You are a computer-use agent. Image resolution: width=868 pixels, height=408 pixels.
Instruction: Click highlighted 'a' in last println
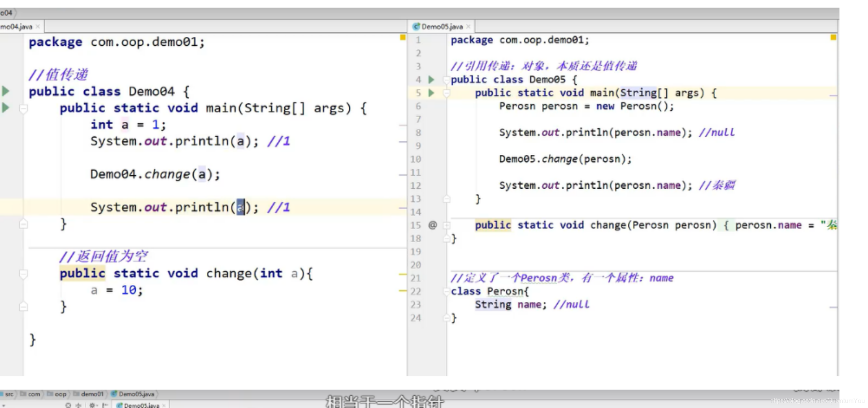click(x=241, y=207)
